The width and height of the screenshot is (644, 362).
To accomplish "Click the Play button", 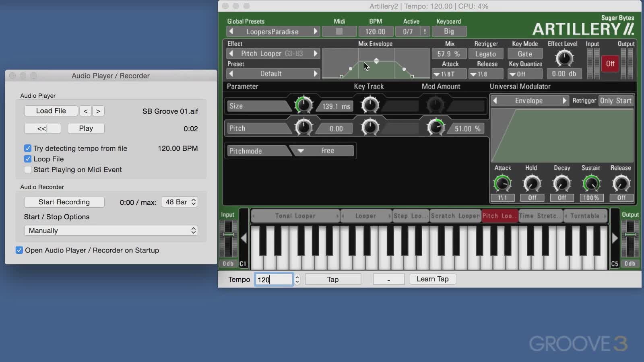I will pyautogui.click(x=86, y=128).
